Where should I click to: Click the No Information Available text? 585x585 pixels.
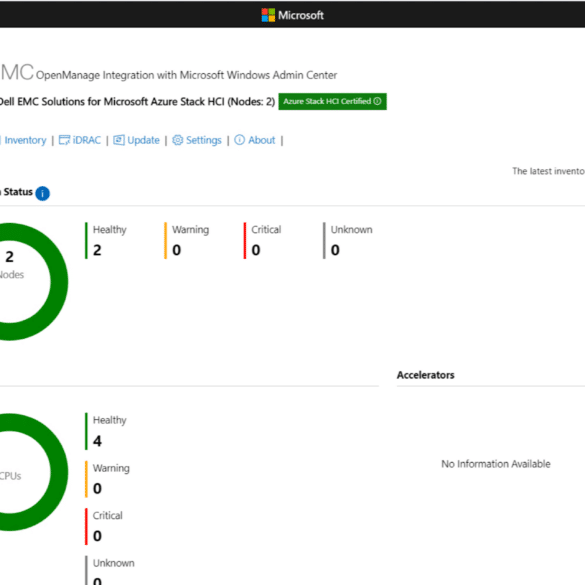tap(496, 464)
